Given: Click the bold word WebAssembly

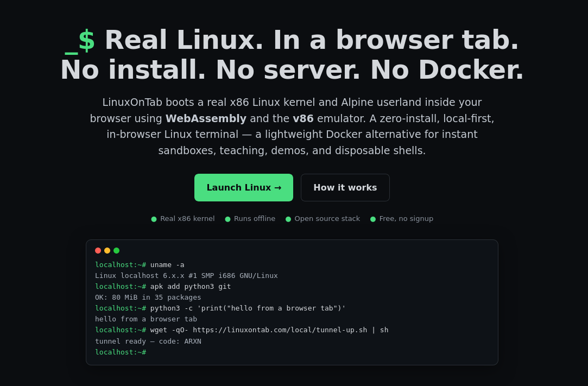Looking at the screenshot, I should [x=206, y=118].
